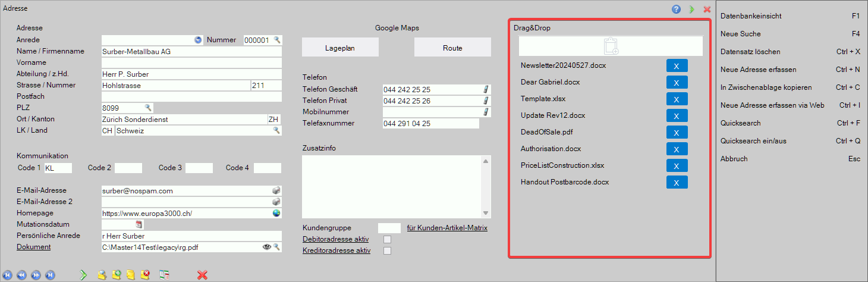This screenshot has width=868, height=282.
Task: Jump to the first record
Action: (7, 275)
